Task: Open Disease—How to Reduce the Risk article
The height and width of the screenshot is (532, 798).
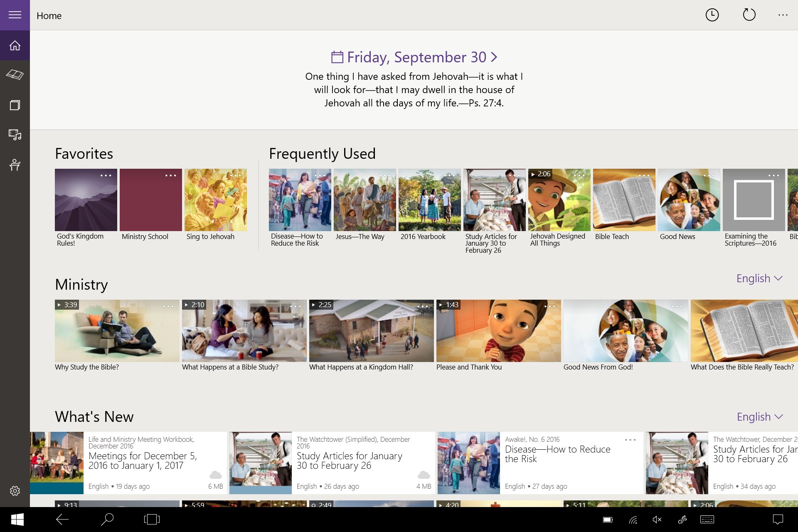Action: click(x=557, y=454)
